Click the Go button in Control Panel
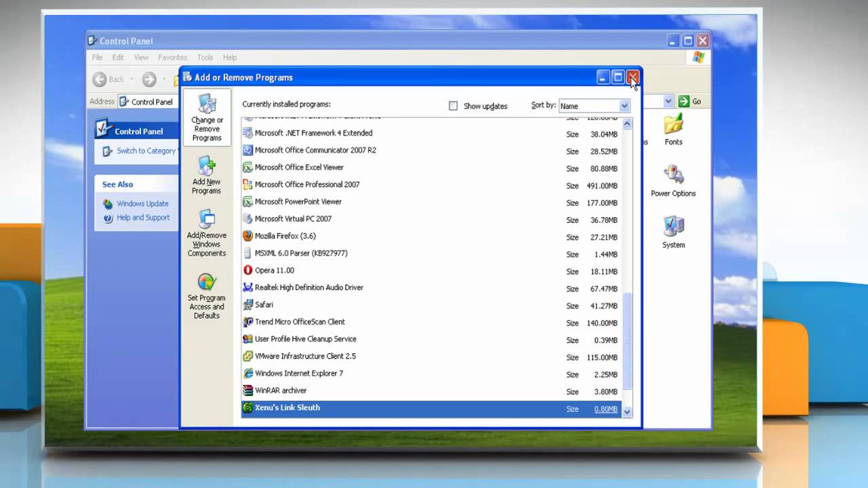This screenshot has width=868, height=488. click(x=690, y=101)
